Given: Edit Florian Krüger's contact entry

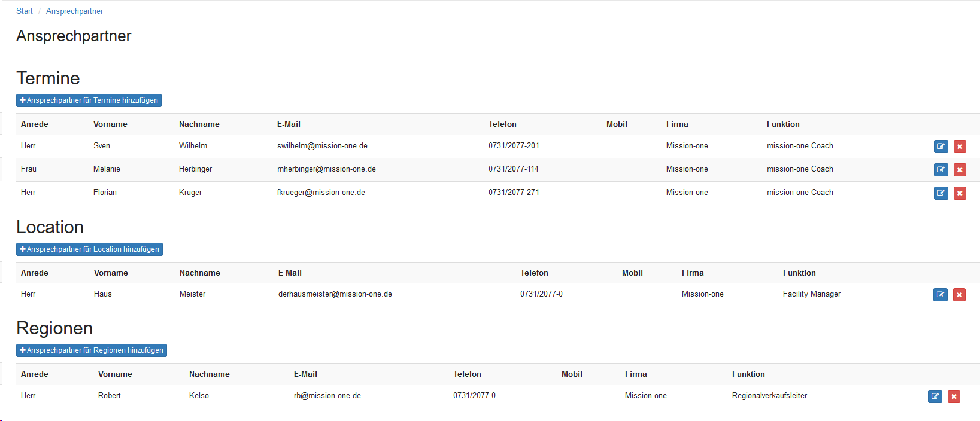Looking at the screenshot, I should click(940, 193).
